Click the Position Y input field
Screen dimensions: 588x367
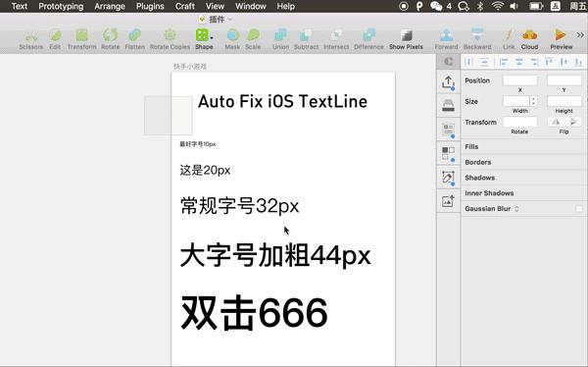point(564,80)
